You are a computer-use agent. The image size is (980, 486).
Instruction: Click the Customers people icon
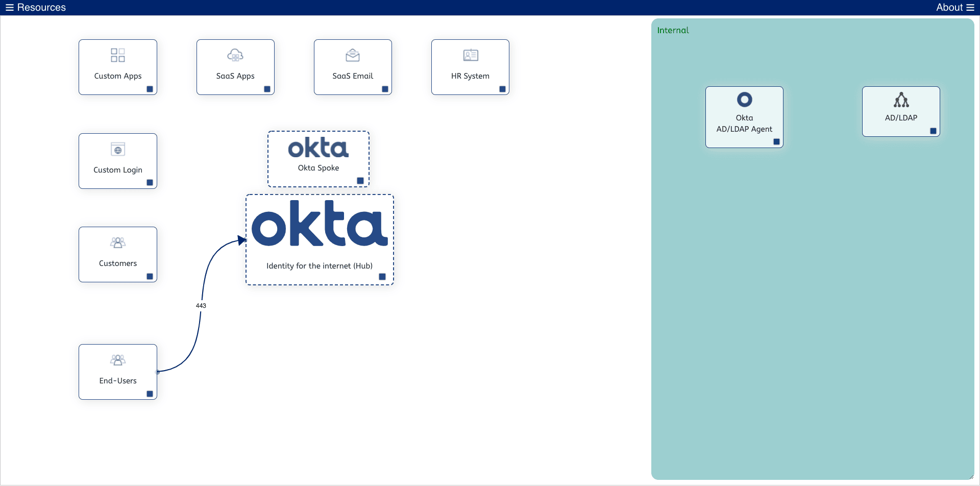click(118, 242)
